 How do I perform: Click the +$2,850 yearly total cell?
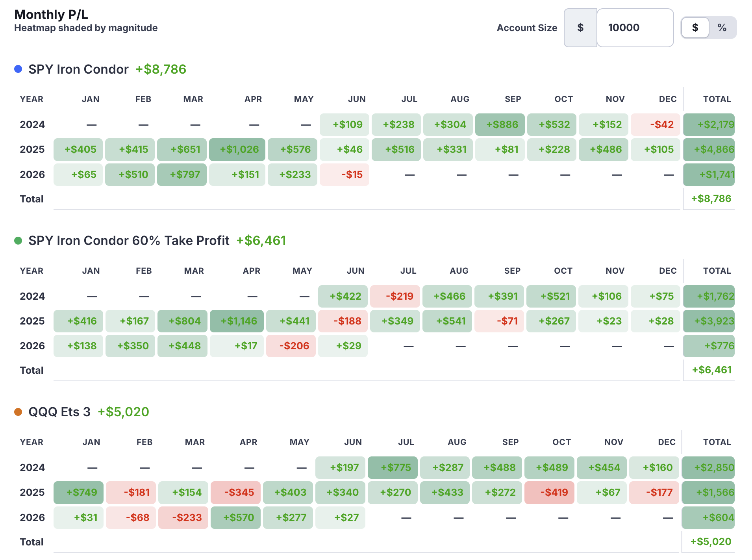(x=708, y=467)
